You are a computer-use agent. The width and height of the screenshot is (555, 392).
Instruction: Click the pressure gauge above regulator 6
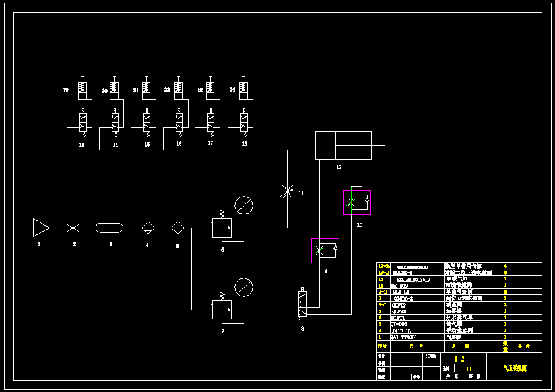tap(244, 205)
